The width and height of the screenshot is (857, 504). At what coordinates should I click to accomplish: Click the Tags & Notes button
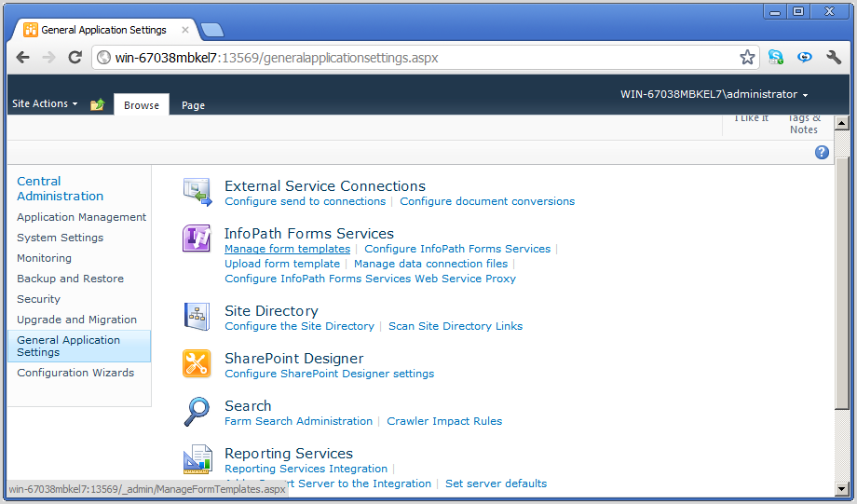click(x=804, y=125)
